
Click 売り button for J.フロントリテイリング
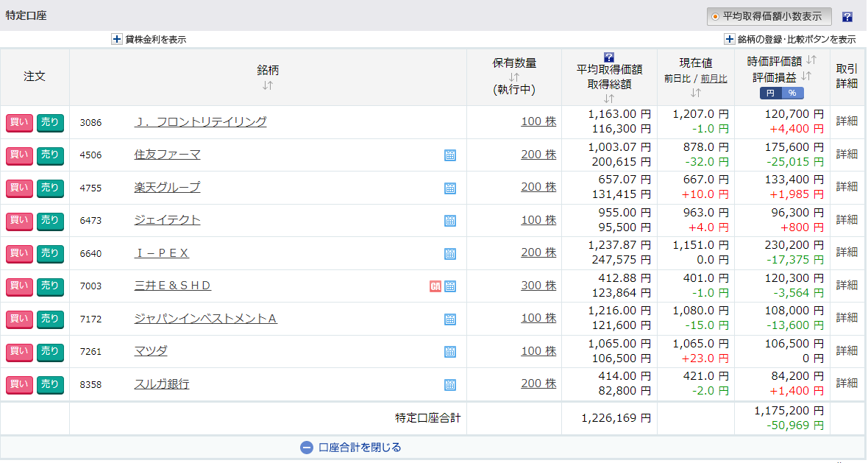click(x=50, y=122)
